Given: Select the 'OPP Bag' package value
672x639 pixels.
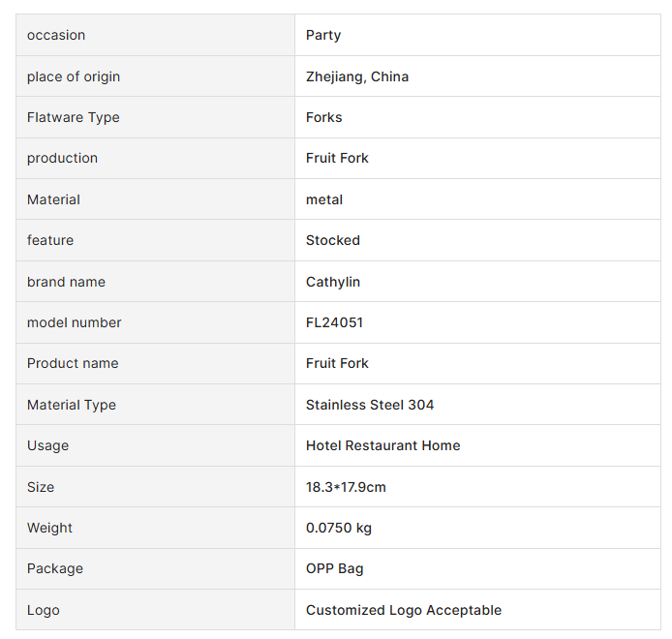Looking at the screenshot, I should point(335,568).
